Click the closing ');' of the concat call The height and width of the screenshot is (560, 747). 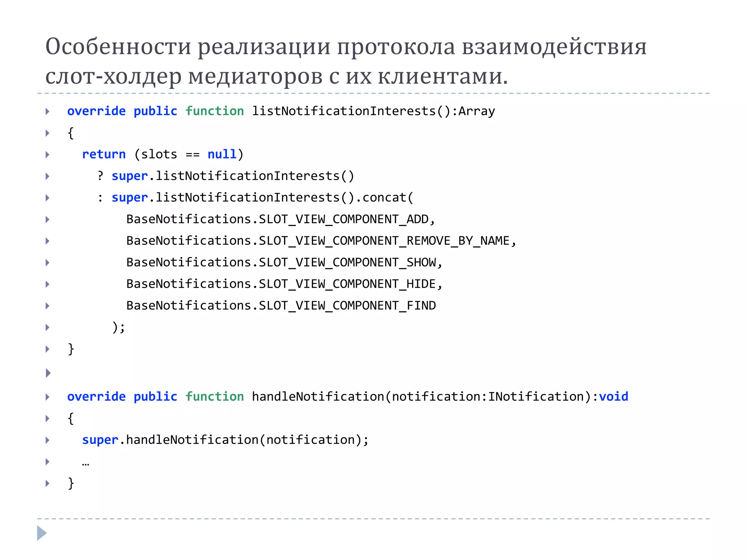(119, 327)
